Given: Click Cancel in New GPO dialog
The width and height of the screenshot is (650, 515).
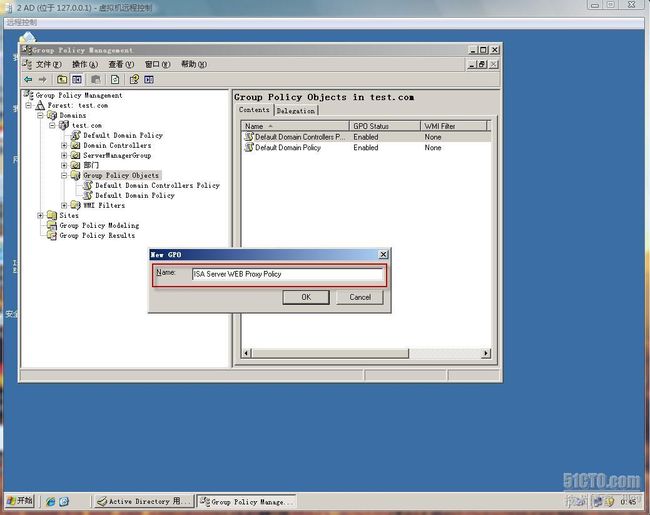Looking at the screenshot, I should (x=360, y=297).
